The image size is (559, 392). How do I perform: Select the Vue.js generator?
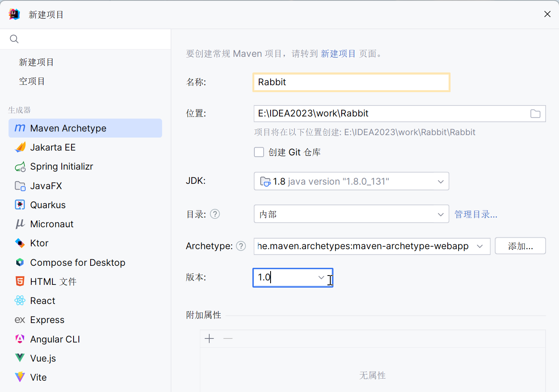(85, 358)
